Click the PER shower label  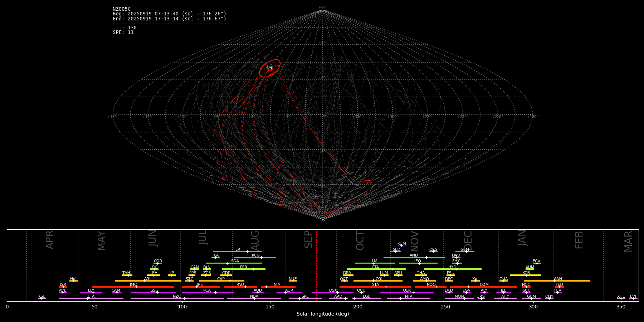pos(244,267)
